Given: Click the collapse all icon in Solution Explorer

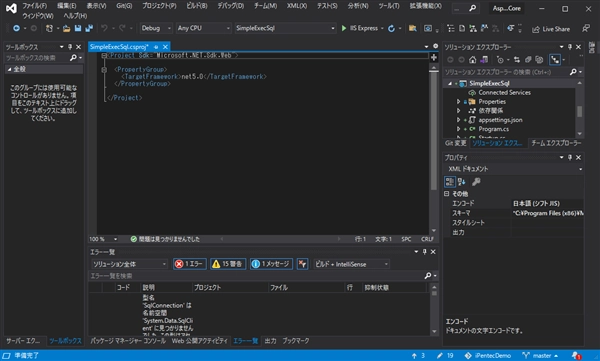Looking at the screenshot, I should 528,60.
